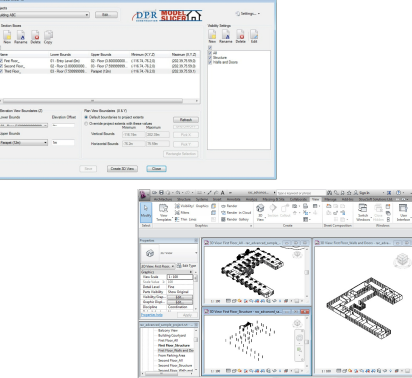This screenshot has height=378, width=412.
Task: Select Override project extents radio button
Action: 86,123
